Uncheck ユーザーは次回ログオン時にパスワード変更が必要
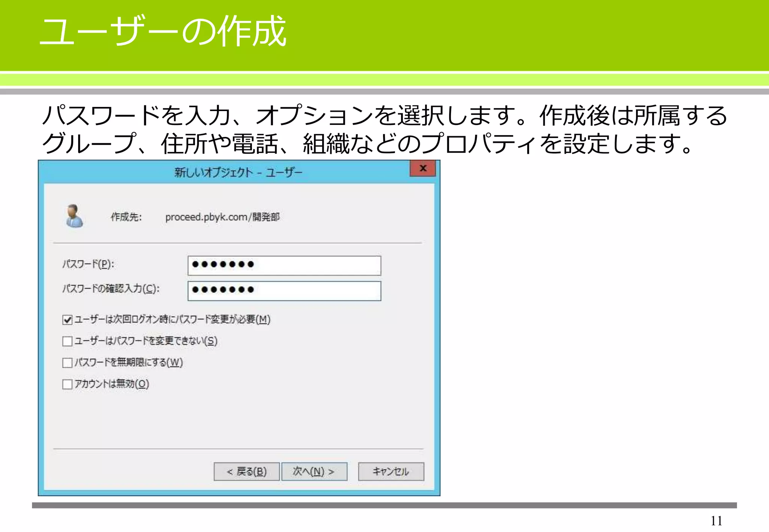769x532 pixels. pos(68,320)
